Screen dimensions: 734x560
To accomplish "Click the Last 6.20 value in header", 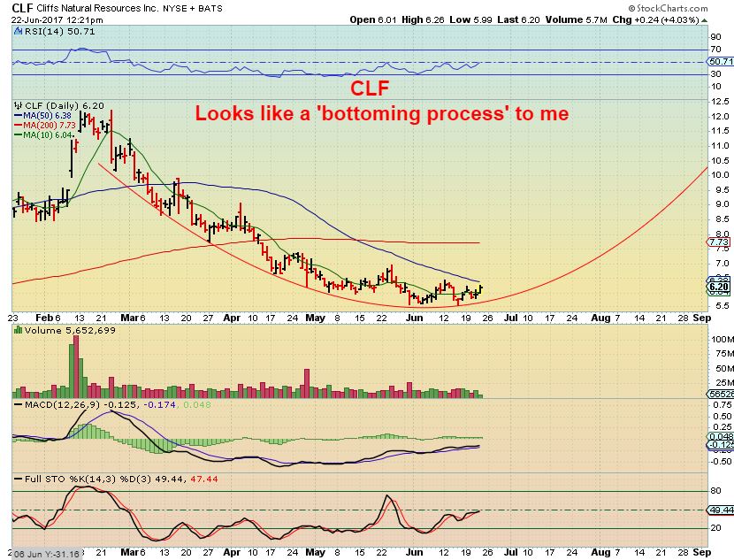I will coord(518,20).
